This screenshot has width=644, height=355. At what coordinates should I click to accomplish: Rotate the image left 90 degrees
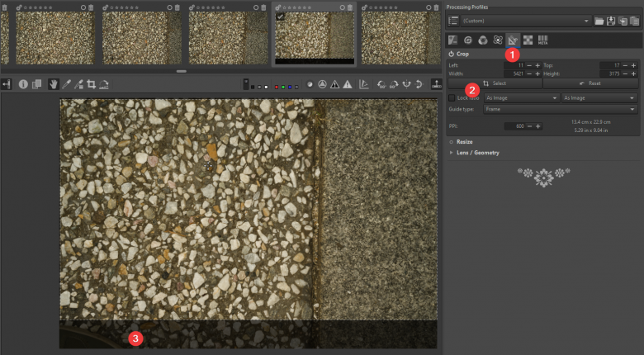pos(381,84)
